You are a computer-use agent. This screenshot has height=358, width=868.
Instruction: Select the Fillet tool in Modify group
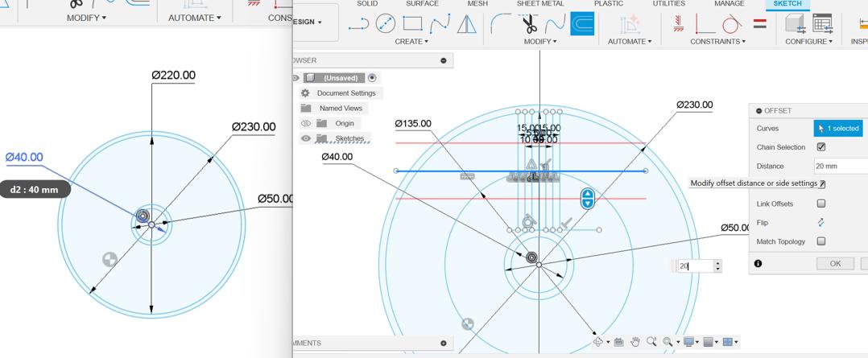(501, 24)
